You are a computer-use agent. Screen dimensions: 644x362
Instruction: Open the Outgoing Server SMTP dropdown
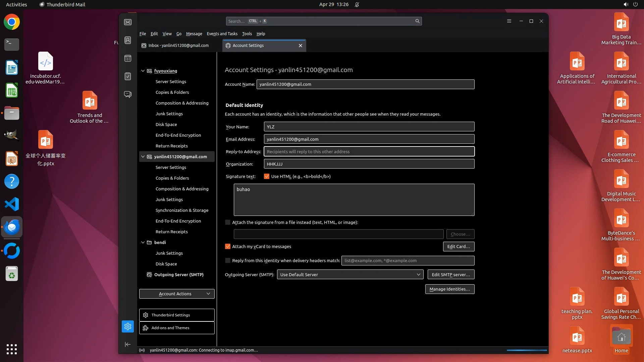tap(350, 275)
